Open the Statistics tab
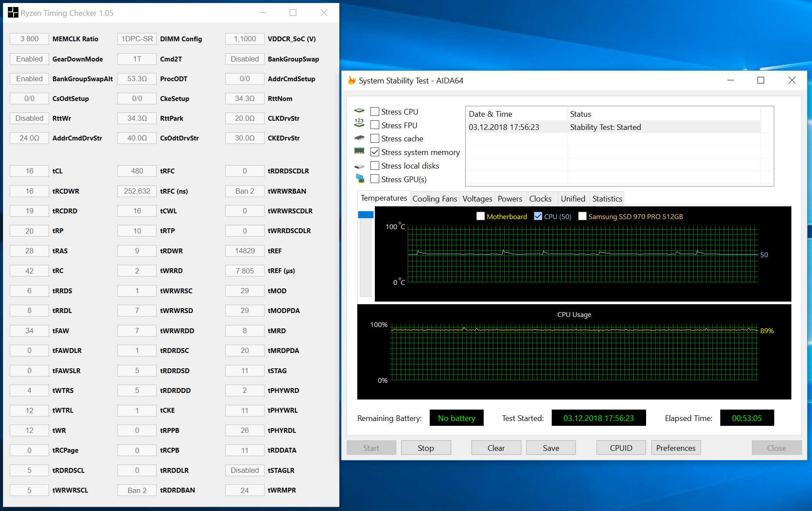Image resolution: width=812 pixels, height=511 pixels. tap(607, 198)
